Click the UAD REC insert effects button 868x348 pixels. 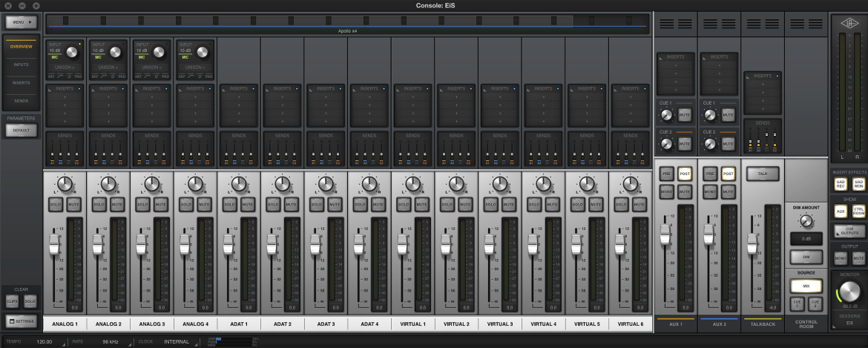click(x=841, y=185)
